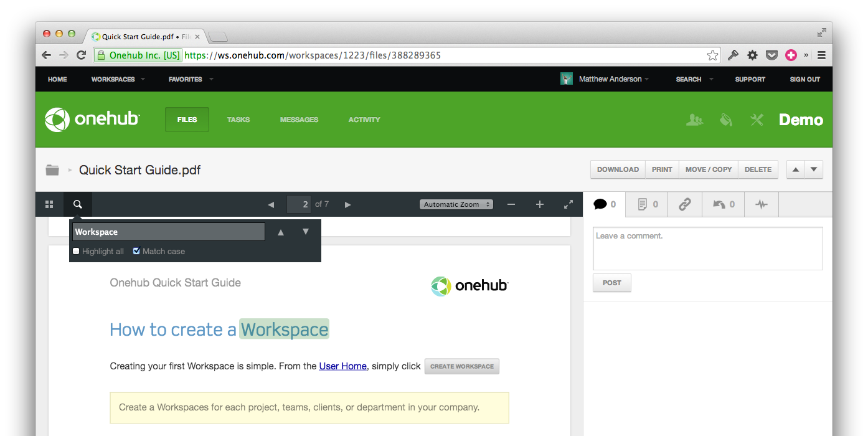Go to previous file up arrow
The height and width of the screenshot is (436, 868).
(x=796, y=169)
